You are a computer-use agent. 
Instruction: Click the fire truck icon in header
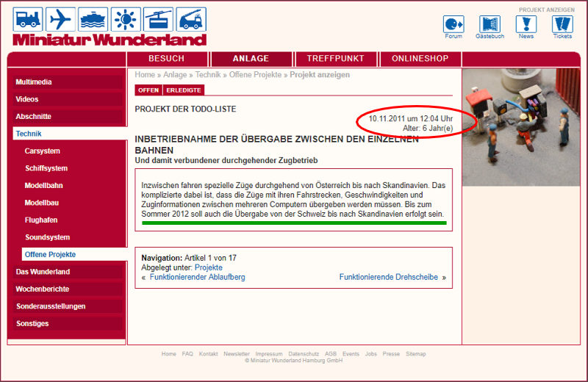coord(191,19)
